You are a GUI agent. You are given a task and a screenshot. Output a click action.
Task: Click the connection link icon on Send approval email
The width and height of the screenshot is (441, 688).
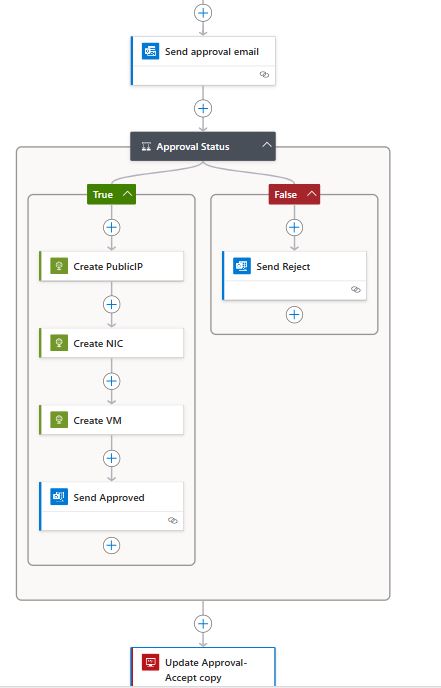[x=264, y=75]
